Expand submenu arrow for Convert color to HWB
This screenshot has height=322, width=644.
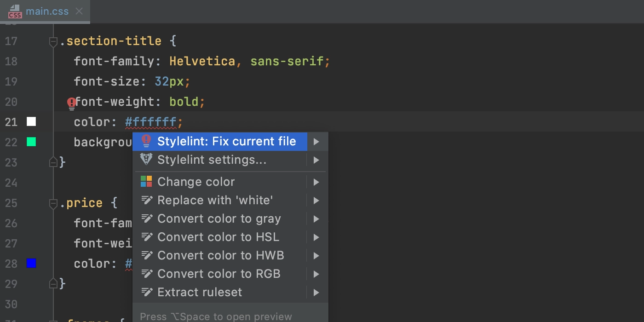point(316,256)
